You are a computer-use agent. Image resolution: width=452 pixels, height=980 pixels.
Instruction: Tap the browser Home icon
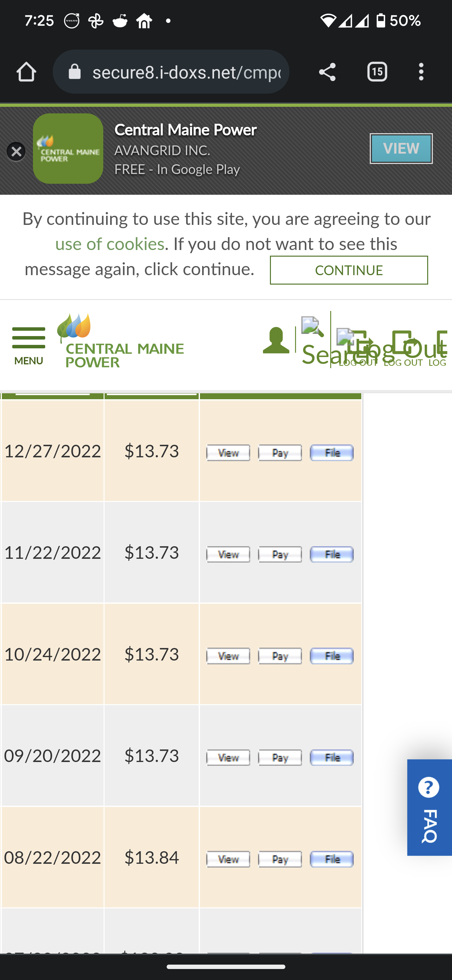pos(26,72)
